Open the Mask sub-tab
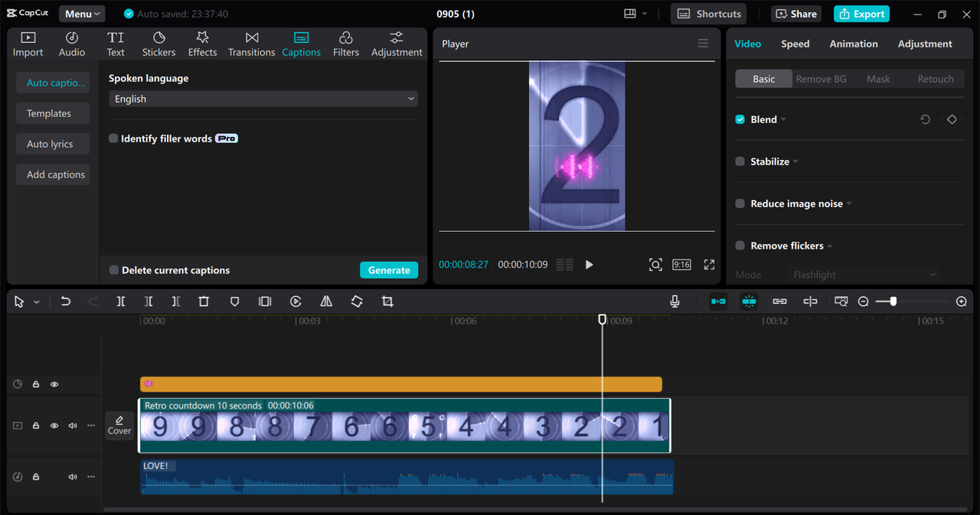 [878, 79]
